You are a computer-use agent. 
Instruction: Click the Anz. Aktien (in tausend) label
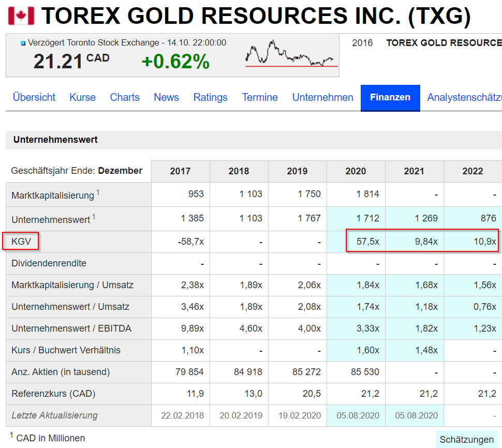(x=61, y=372)
